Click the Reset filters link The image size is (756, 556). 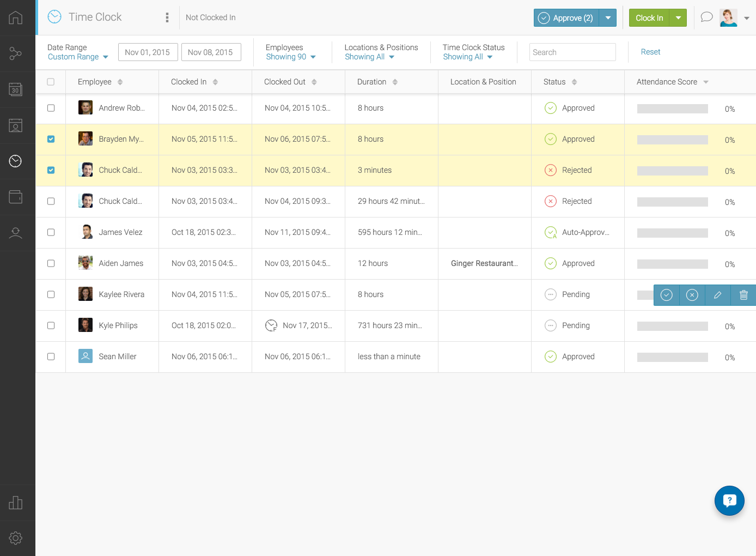point(650,52)
